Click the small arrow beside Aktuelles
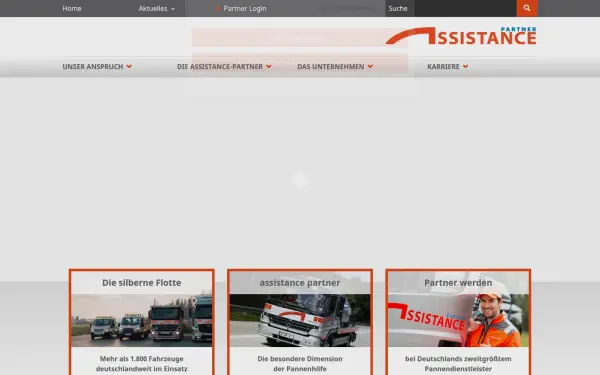This screenshot has height=375, width=600. point(173,9)
